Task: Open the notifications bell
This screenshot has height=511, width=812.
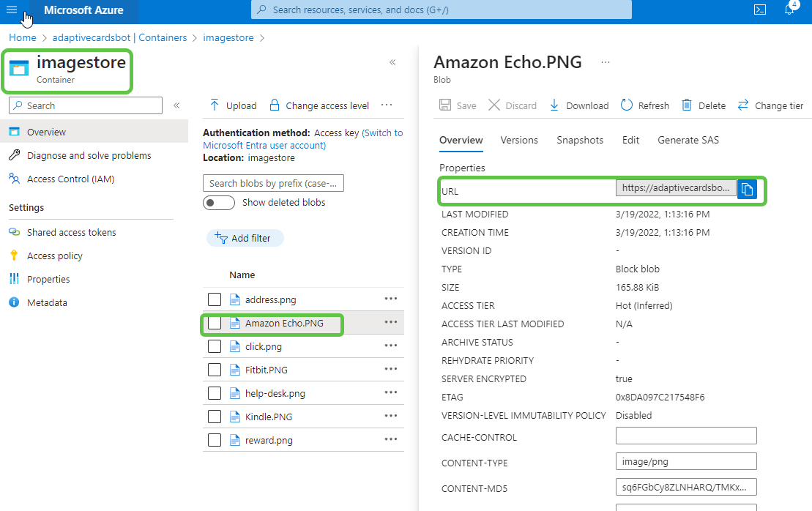Action: tap(789, 10)
